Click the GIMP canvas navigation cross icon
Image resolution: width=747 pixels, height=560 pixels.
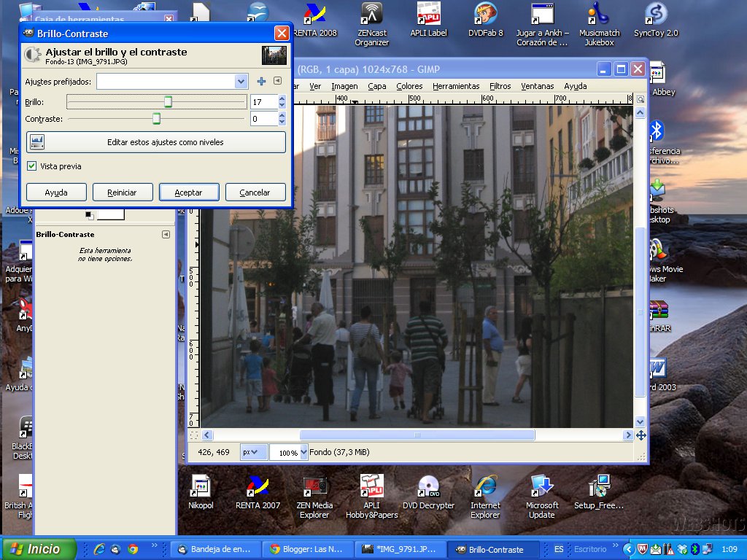640,435
